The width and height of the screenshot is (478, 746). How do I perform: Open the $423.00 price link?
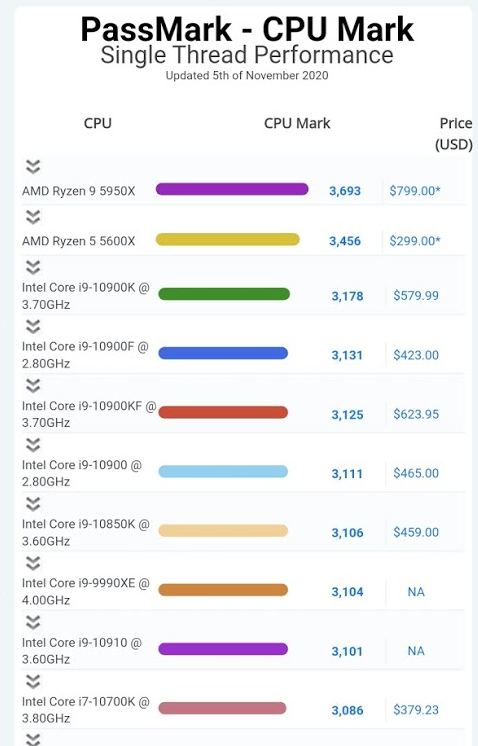click(416, 355)
